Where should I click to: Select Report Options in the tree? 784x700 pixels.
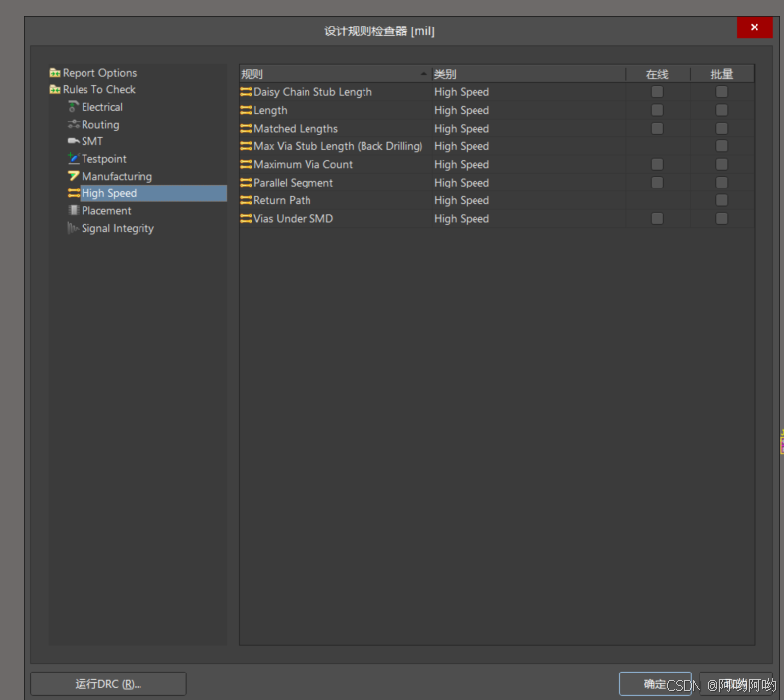click(x=99, y=73)
